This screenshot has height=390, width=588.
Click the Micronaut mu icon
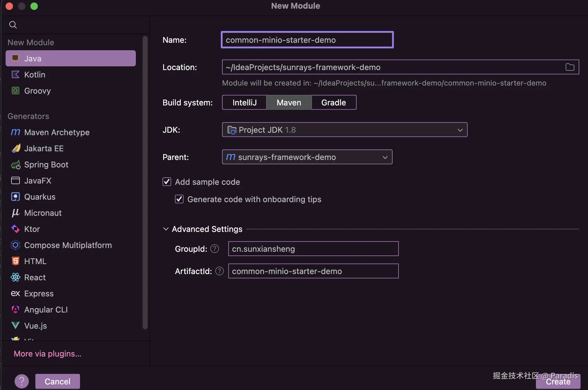pyautogui.click(x=16, y=213)
